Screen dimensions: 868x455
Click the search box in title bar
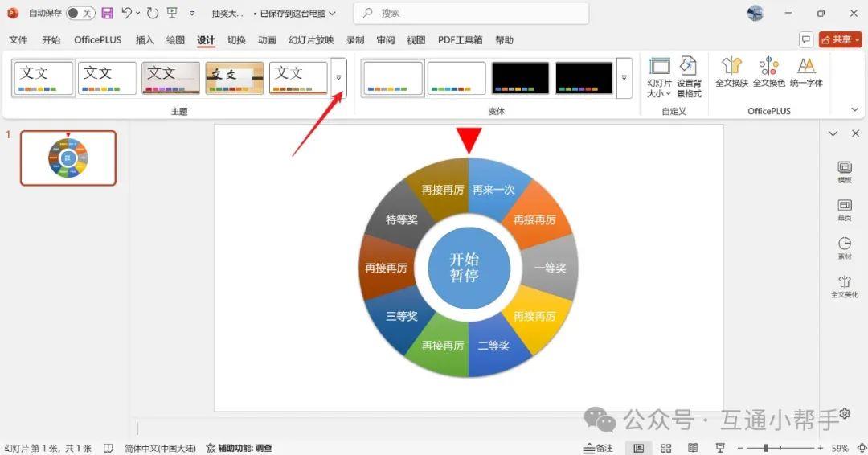point(471,14)
